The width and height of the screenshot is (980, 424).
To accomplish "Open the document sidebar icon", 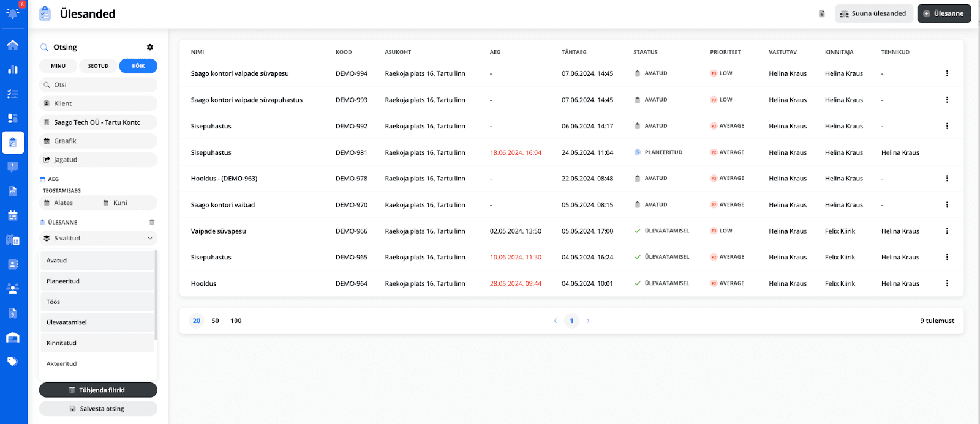I will tap(13, 191).
